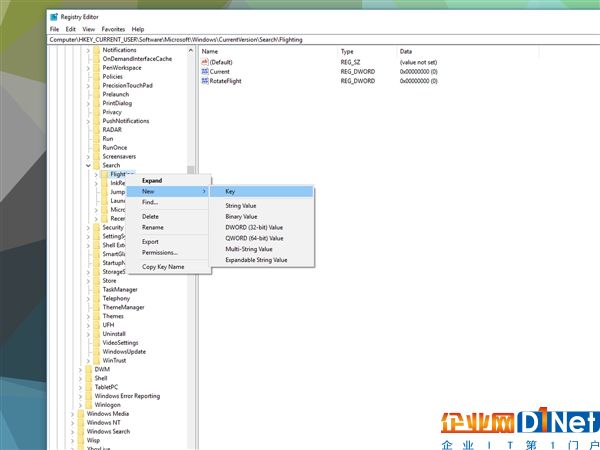The image size is (600, 450).
Task: Open the Favorites menu
Action: (x=113, y=29)
